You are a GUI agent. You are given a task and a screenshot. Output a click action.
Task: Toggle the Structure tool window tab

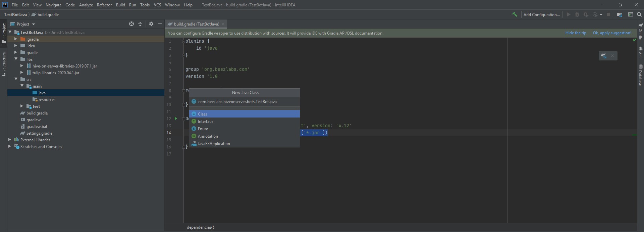pos(4,64)
